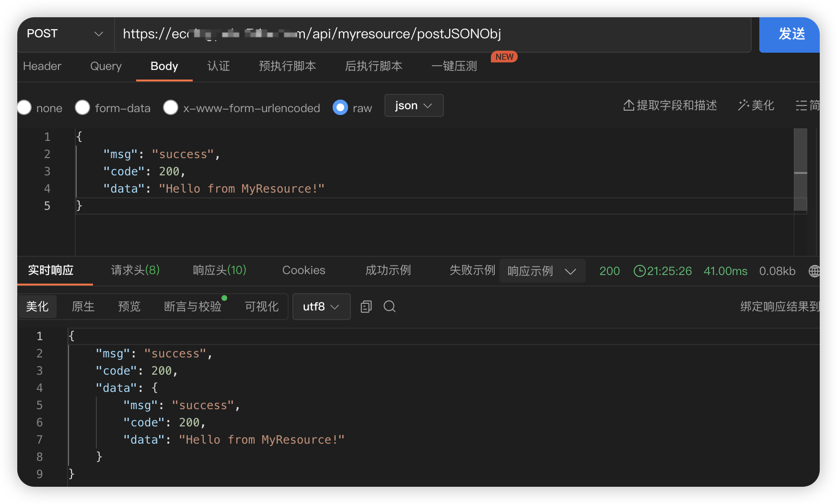The image size is (837, 504).
Task: Open 断言与校验 view
Action: (x=193, y=307)
